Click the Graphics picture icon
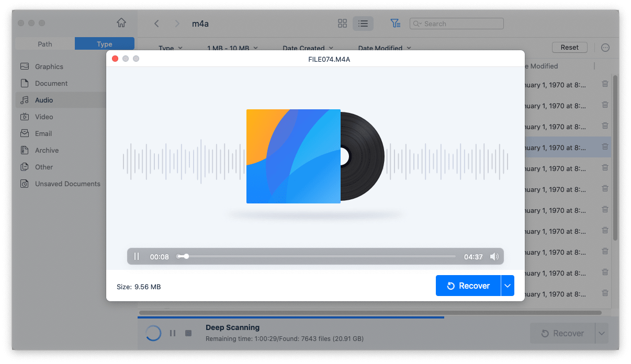631x364 pixels. coord(25,66)
